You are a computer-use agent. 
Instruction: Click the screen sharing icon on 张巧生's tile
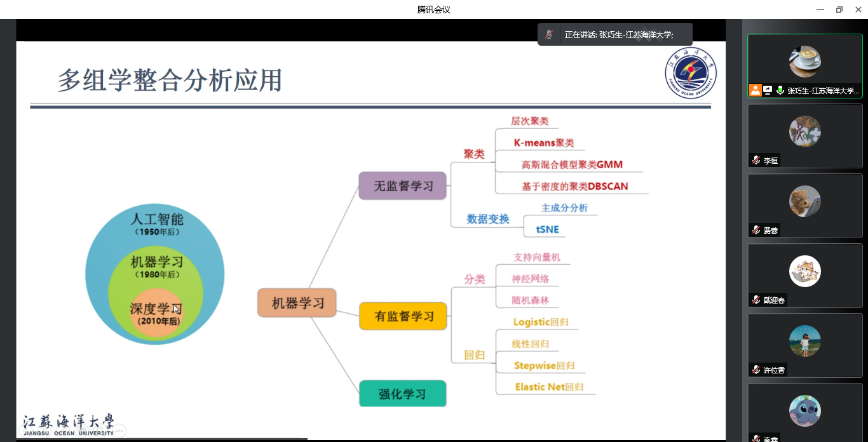point(768,90)
